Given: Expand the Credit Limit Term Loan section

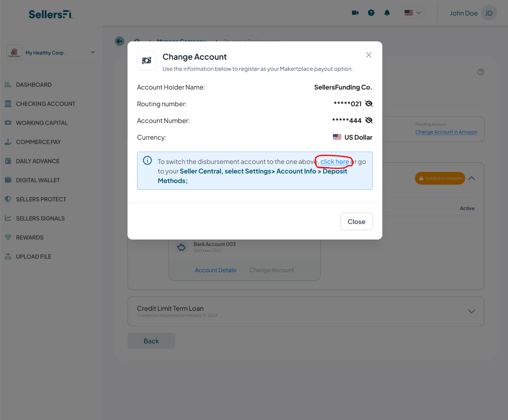Looking at the screenshot, I should click(x=472, y=311).
